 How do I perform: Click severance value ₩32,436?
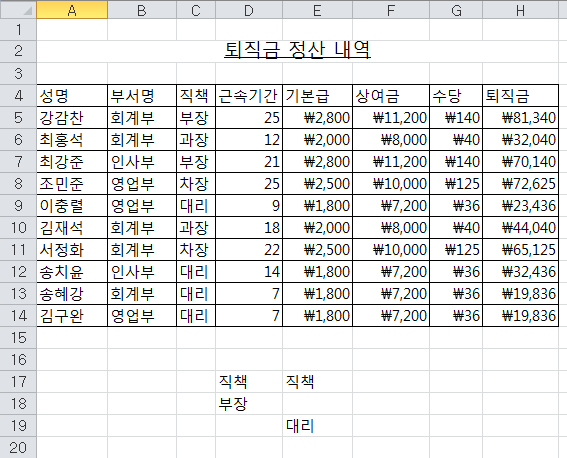[521, 272]
